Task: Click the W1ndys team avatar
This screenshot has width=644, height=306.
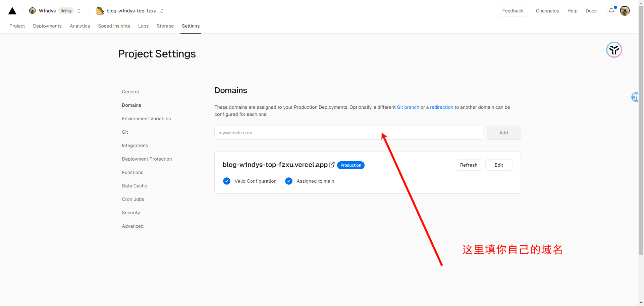Action: [33, 11]
